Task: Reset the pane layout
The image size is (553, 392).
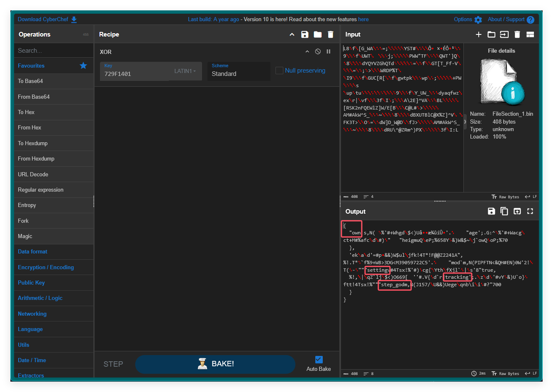Action: pos(530,34)
